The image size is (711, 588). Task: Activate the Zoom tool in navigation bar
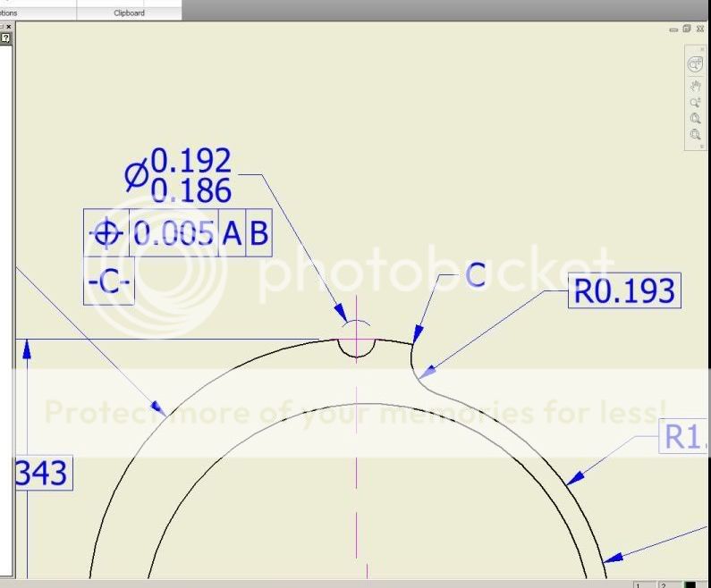pyautogui.click(x=695, y=103)
